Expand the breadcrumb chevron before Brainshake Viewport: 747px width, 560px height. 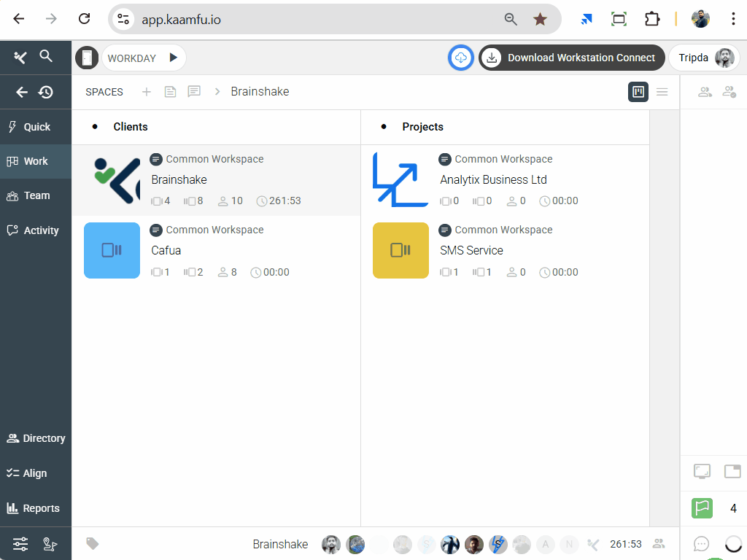[217, 92]
